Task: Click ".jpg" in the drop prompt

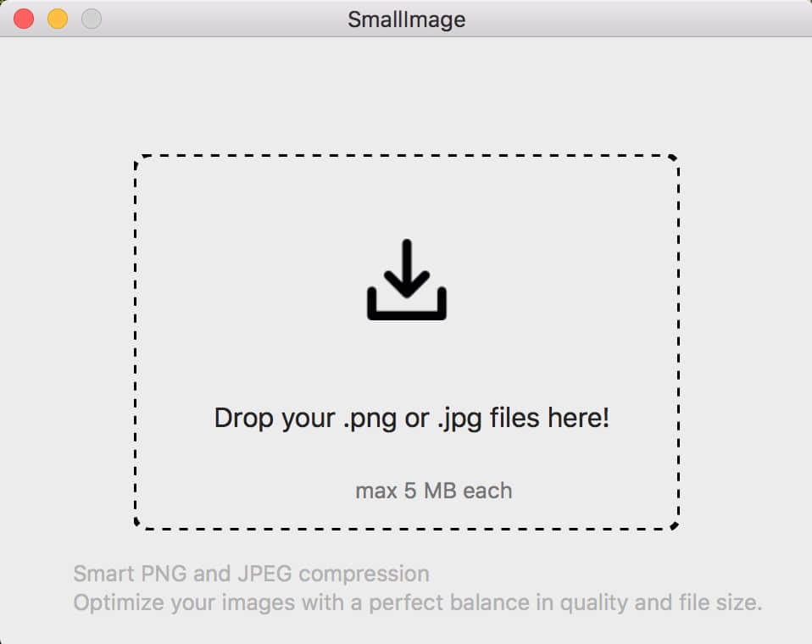Action: (x=460, y=419)
